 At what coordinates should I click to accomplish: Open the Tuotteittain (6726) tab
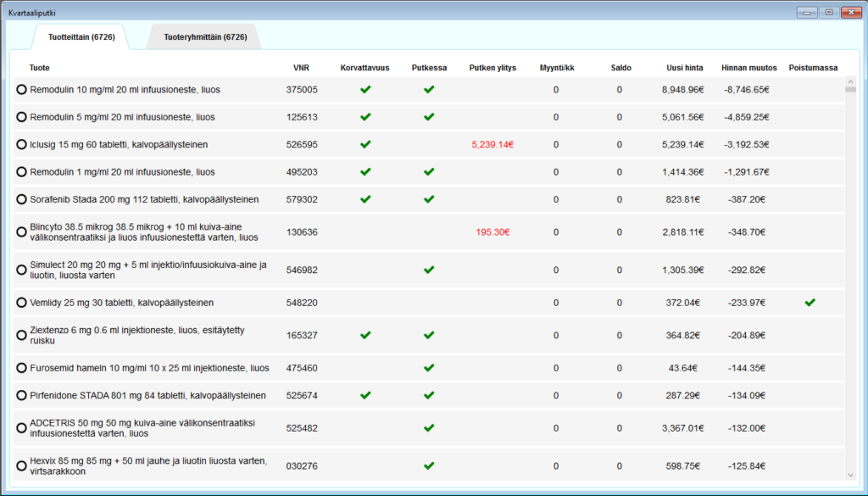point(81,37)
